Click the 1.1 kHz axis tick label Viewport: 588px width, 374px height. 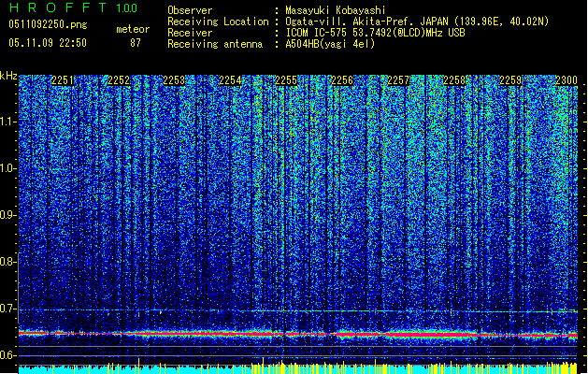click(x=7, y=122)
